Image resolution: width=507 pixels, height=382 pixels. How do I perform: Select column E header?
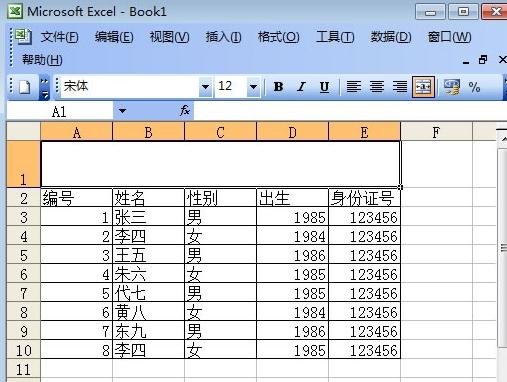pyautogui.click(x=364, y=132)
